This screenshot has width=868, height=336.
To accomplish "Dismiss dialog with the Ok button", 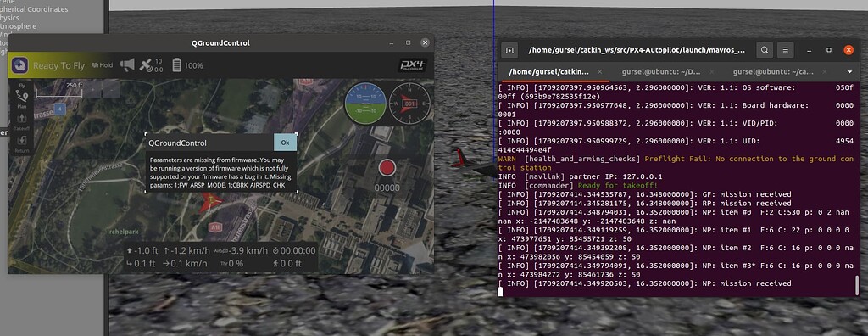I will click(x=285, y=143).
